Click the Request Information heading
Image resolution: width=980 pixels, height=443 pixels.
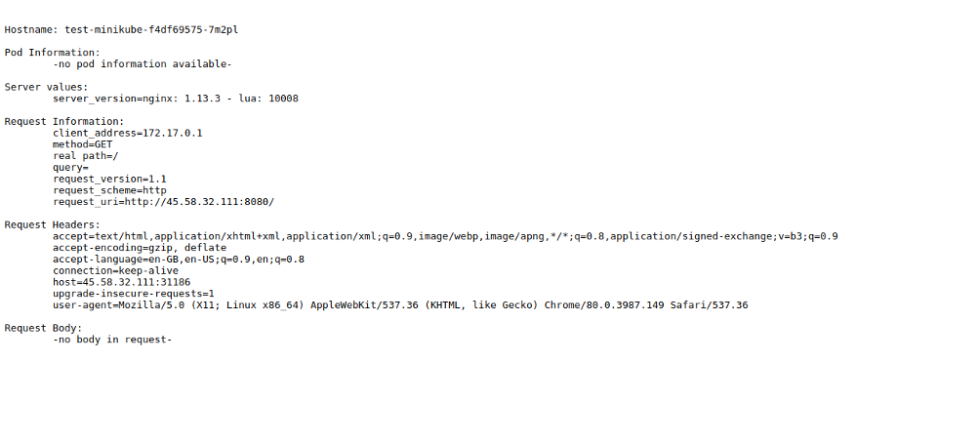coord(64,121)
